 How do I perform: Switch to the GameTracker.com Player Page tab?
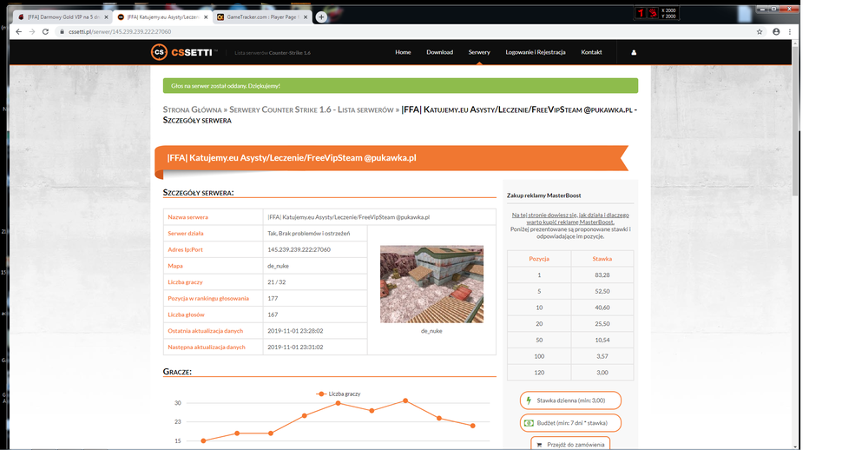point(262,17)
